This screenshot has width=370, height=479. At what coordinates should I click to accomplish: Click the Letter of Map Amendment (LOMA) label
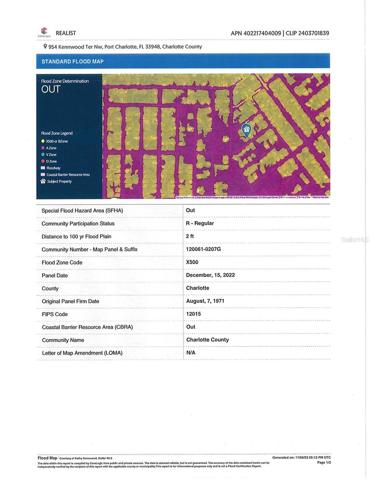[x=82, y=353]
